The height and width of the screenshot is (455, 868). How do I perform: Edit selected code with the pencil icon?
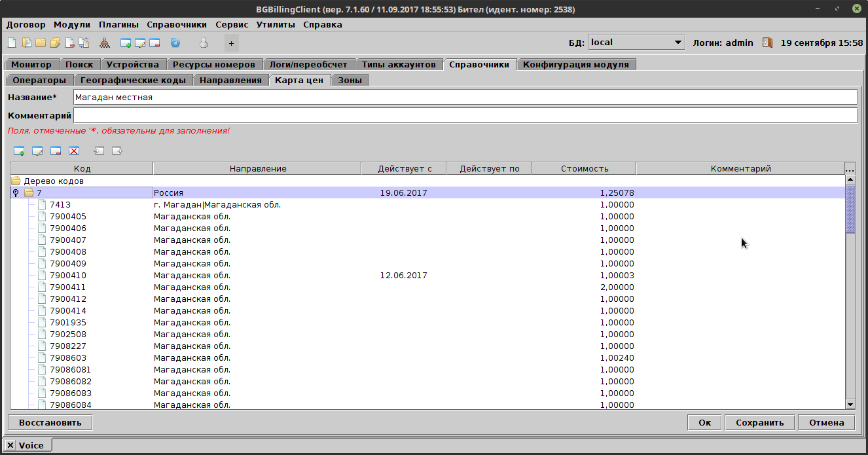pos(37,151)
